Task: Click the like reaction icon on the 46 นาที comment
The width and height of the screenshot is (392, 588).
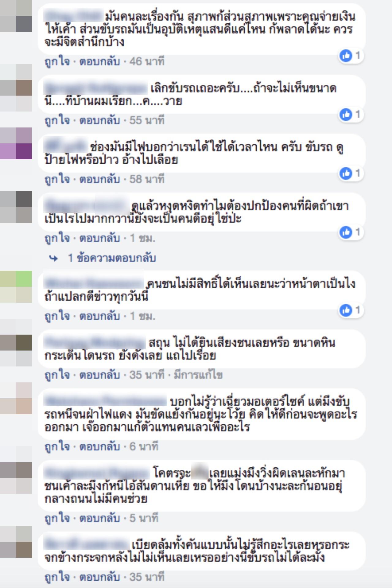Action: click(346, 56)
